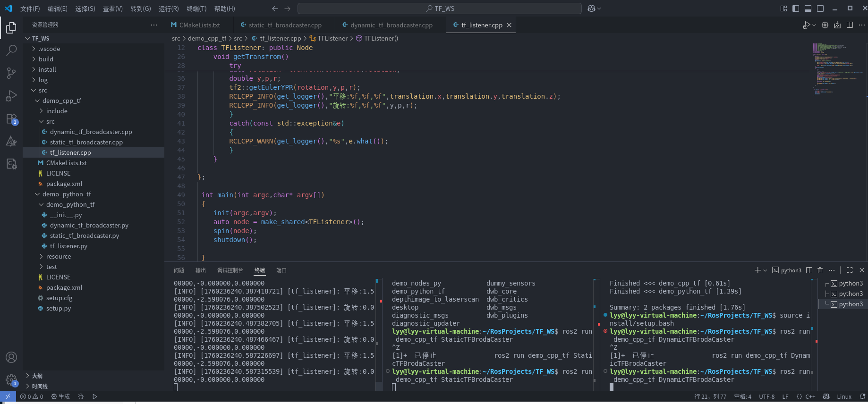Open the Extensions view
This screenshot has width=868, height=404.
point(11,119)
